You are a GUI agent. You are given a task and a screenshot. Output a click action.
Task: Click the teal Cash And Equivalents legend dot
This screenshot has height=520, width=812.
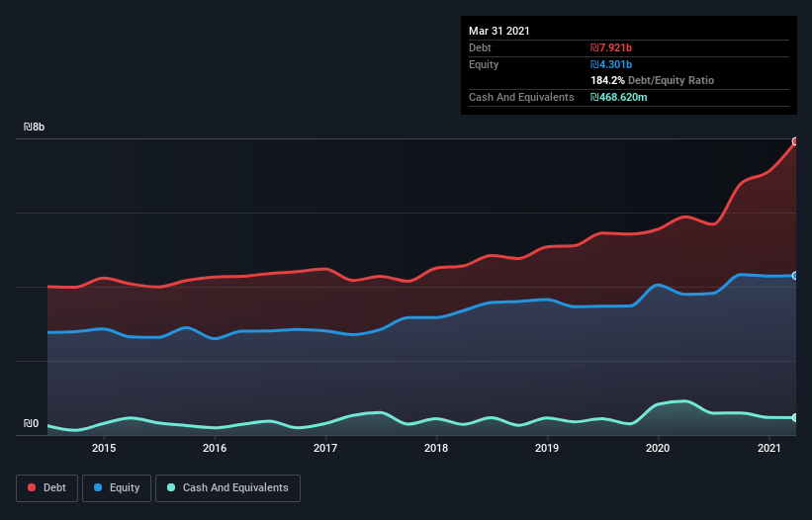(171, 487)
